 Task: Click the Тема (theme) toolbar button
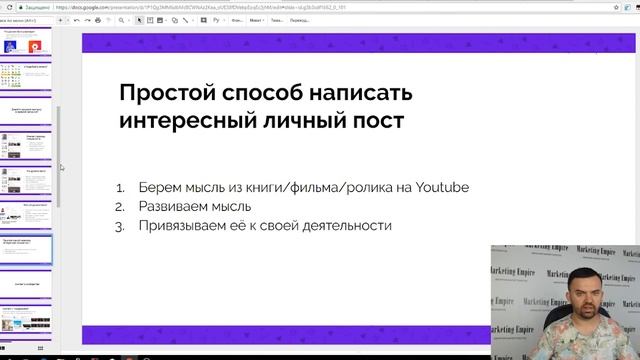click(x=277, y=20)
